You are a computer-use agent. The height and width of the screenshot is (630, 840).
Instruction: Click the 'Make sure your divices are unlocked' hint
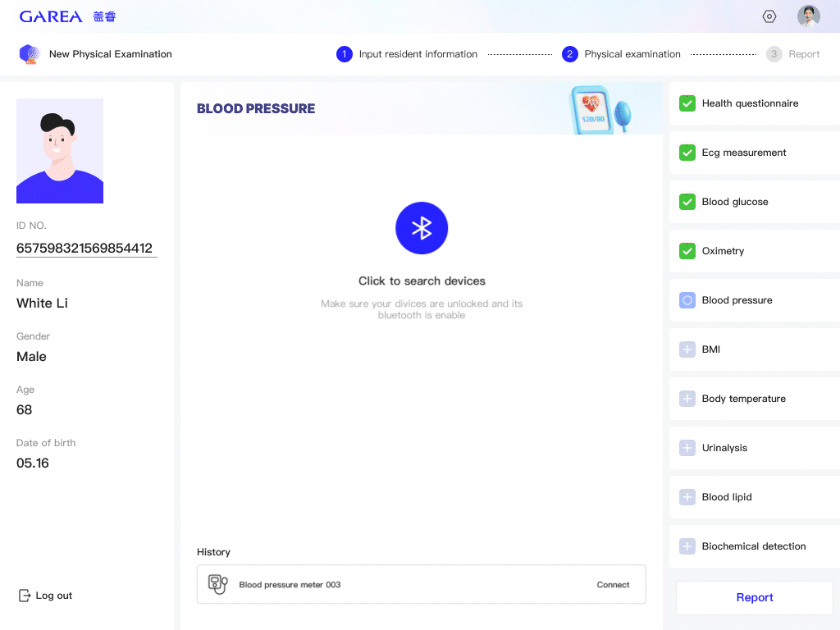tap(422, 309)
